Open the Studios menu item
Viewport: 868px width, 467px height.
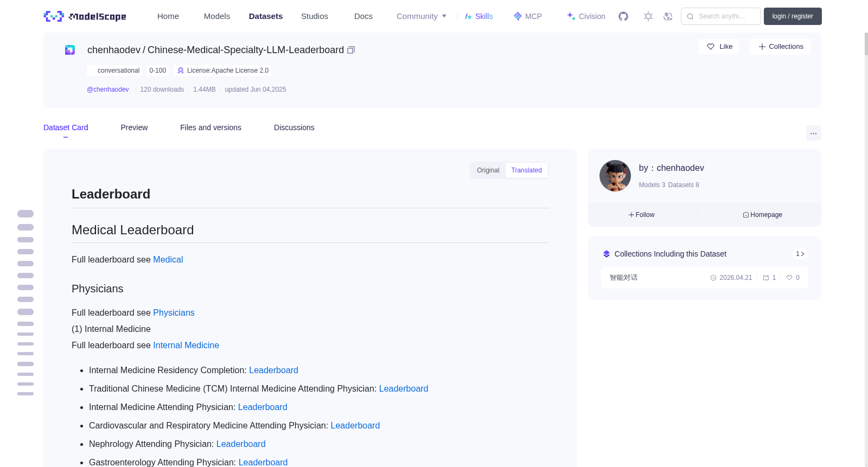pyautogui.click(x=315, y=16)
